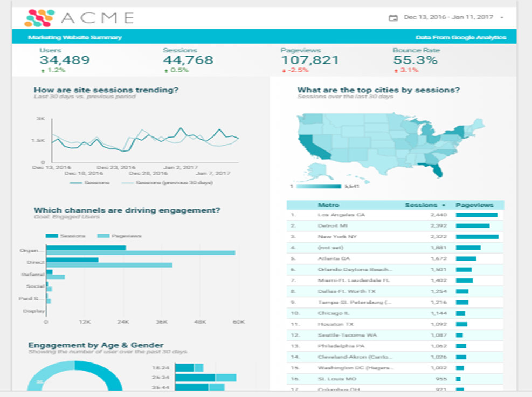Click the Detroit MI metro cell
532x397 pixels.
click(333, 226)
